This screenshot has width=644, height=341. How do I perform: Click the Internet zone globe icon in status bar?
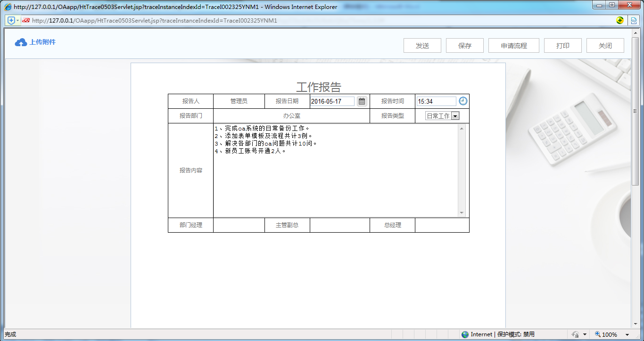(x=465, y=334)
